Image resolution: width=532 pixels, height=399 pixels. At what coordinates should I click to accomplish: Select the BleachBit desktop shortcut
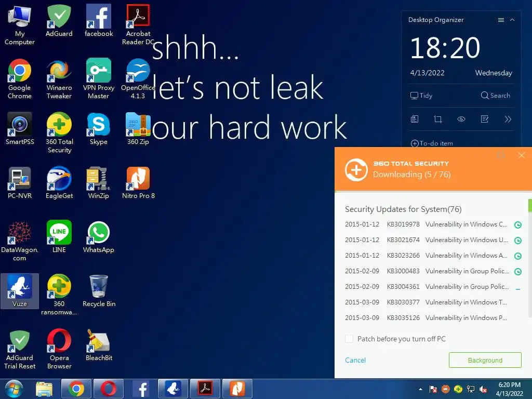pos(98,345)
